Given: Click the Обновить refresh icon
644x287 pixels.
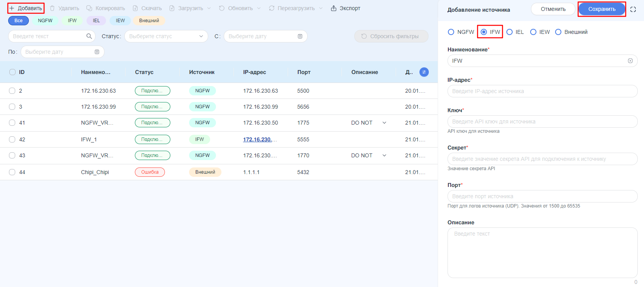Looking at the screenshot, I should (x=222, y=8).
